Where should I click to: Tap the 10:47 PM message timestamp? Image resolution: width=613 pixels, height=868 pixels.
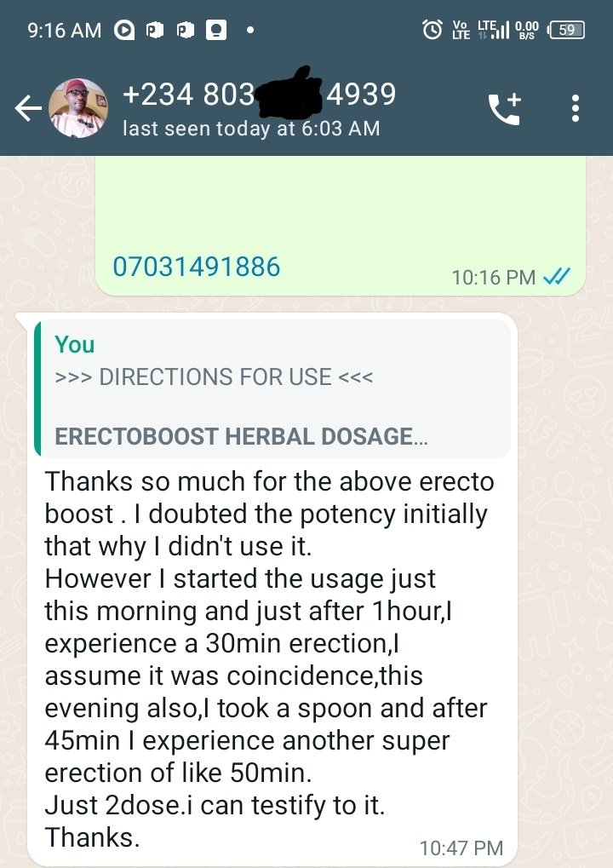coord(461,848)
